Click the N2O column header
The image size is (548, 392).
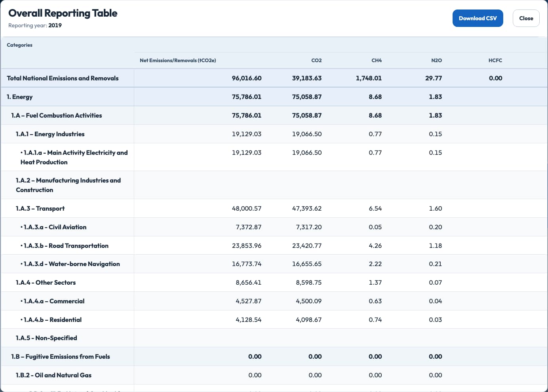point(436,60)
